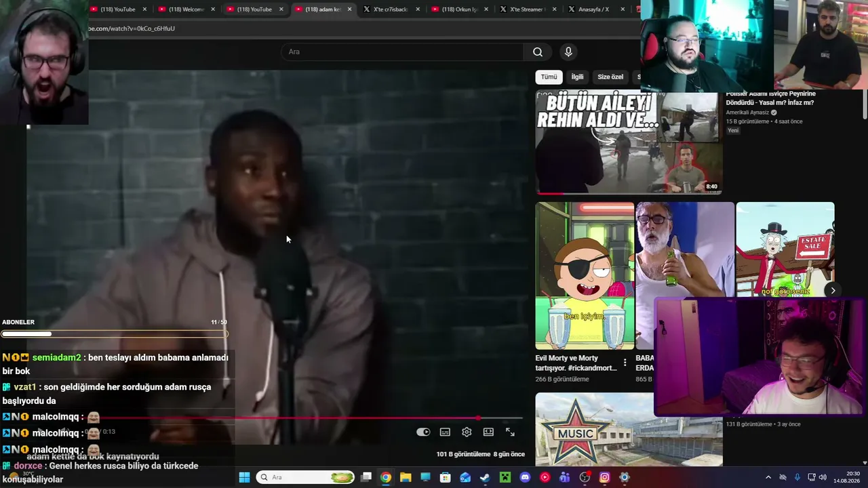Click the Windows taskbar search box
The width and height of the screenshot is (868, 488).
tap(306, 477)
